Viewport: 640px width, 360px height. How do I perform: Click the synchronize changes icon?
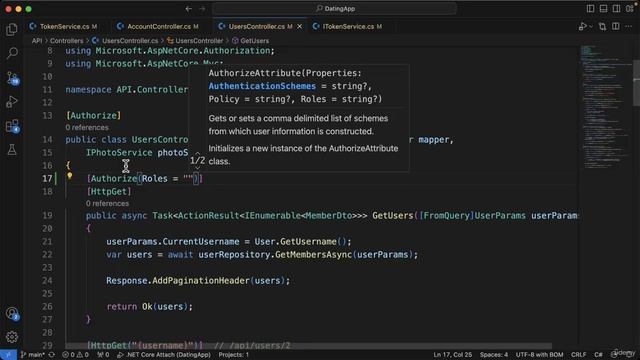coord(52,355)
